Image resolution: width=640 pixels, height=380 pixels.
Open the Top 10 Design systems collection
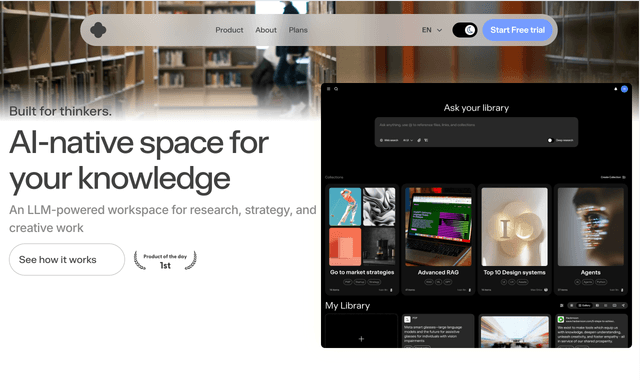[x=514, y=240]
